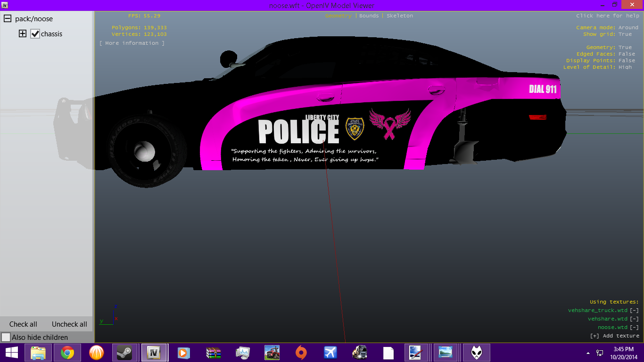Click the OpenIV icon in the title bar
Image resolution: width=644 pixels, height=362 pixels.
tap(4, 5)
